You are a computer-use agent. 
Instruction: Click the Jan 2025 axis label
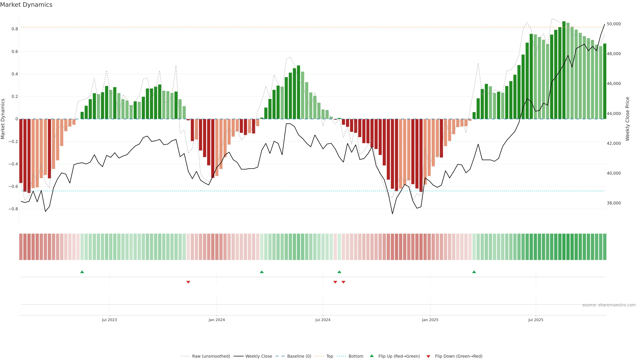coord(430,320)
